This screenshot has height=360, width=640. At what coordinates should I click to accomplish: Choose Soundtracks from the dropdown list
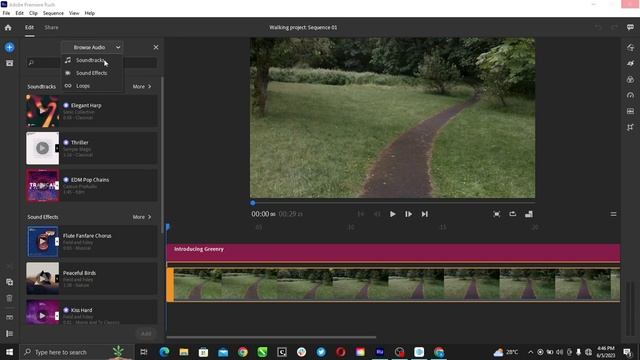92,60
